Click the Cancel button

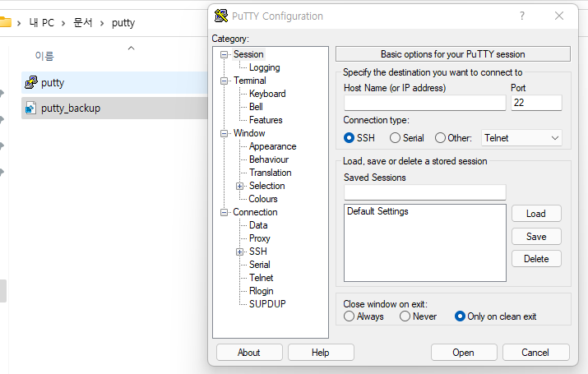[x=535, y=353]
